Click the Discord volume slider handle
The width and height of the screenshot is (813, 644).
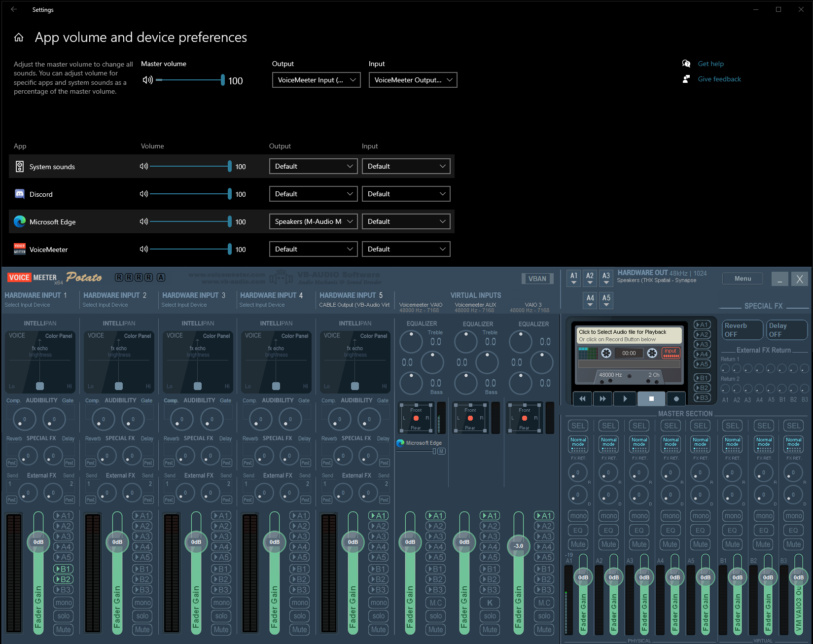[x=230, y=194]
